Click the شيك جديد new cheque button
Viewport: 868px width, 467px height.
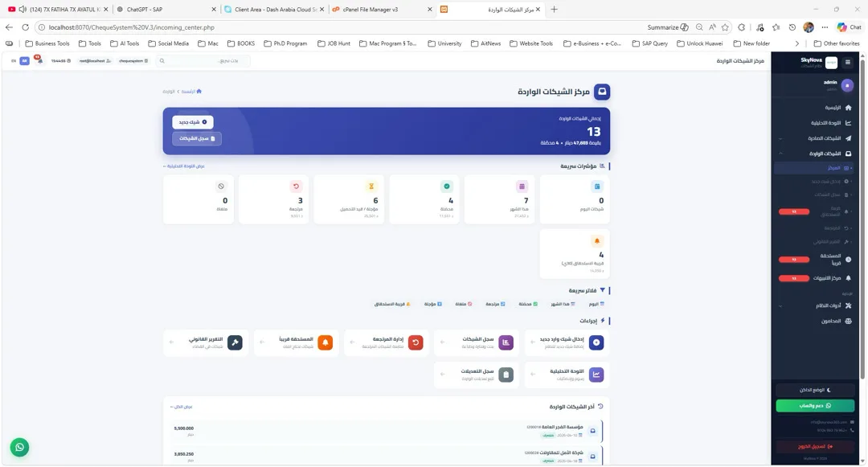193,121
